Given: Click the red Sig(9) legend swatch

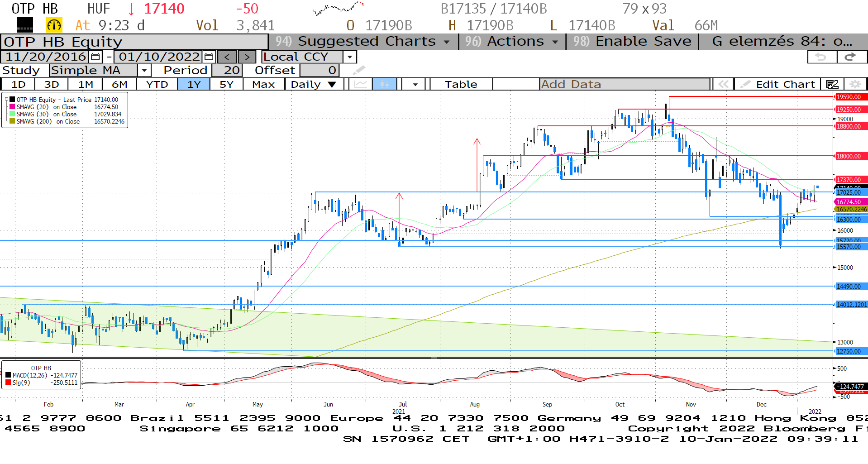Looking at the screenshot, I should click(x=8, y=383).
